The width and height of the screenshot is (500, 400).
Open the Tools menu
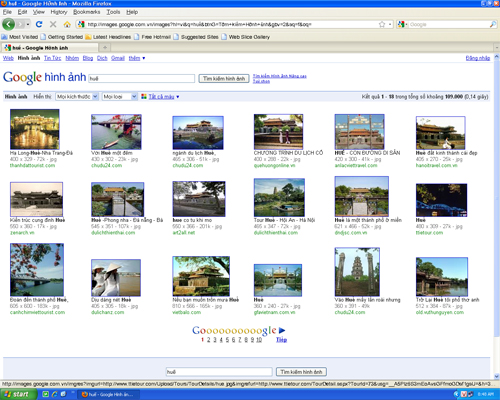(113, 12)
